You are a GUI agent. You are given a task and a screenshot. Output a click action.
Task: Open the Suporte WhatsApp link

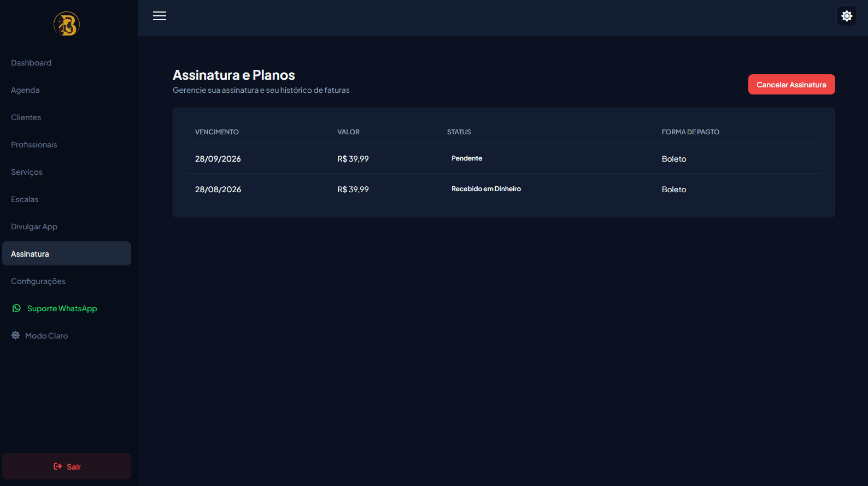(x=67, y=309)
